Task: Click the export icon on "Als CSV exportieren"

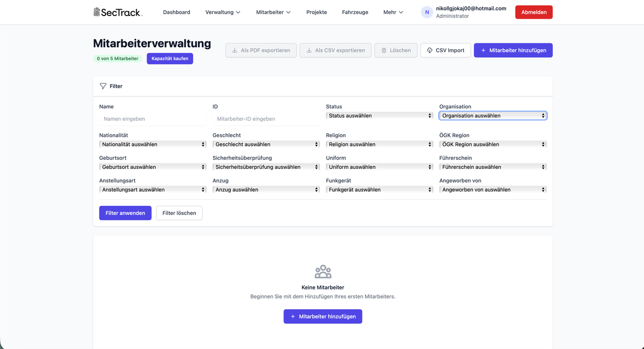Action: pos(308,50)
